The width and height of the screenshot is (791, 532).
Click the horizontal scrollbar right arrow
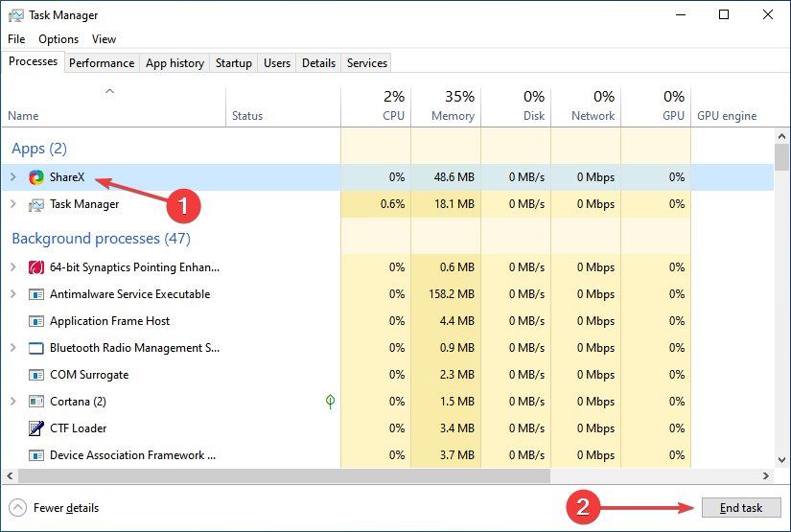pos(766,475)
